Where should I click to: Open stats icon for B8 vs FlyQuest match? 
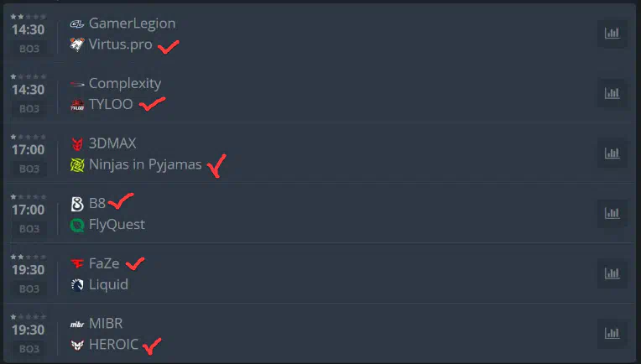click(x=612, y=213)
